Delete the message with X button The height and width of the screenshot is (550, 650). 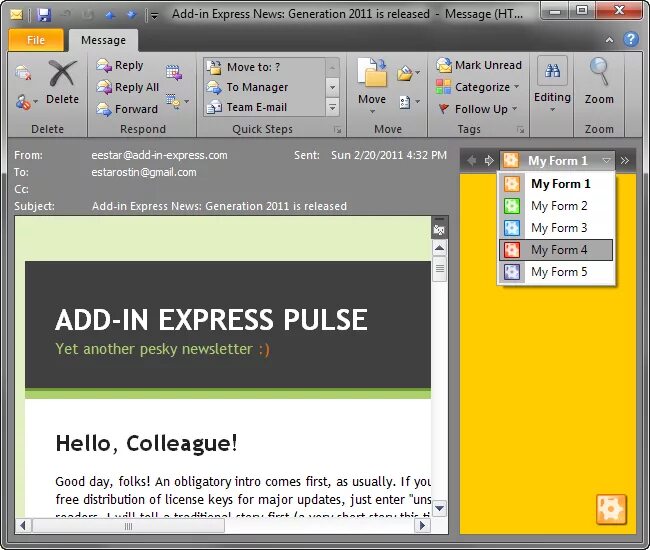tap(63, 83)
